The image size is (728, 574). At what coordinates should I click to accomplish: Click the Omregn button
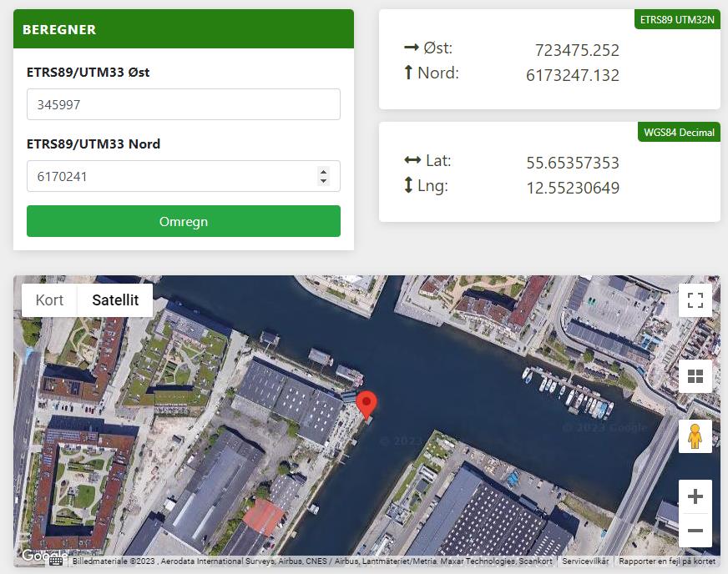(184, 221)
